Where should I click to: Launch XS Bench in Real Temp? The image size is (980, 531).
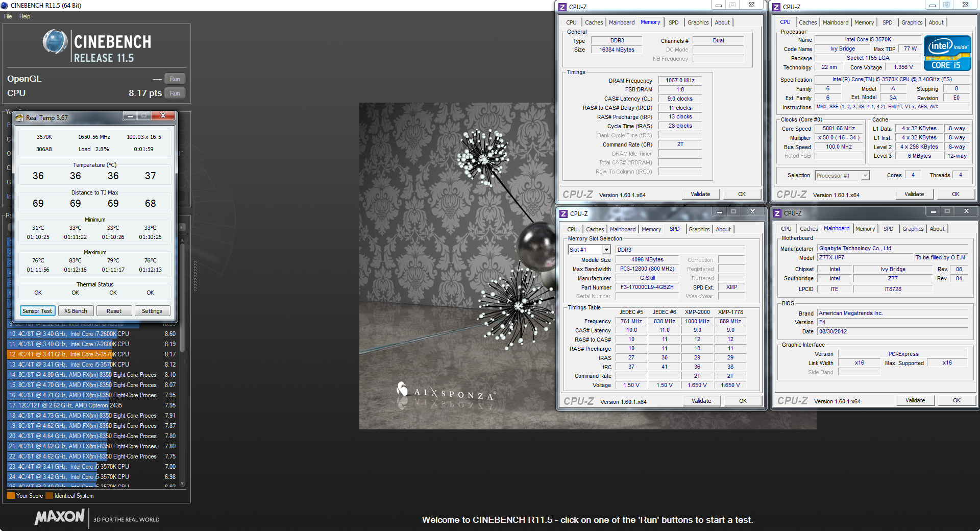76,311
